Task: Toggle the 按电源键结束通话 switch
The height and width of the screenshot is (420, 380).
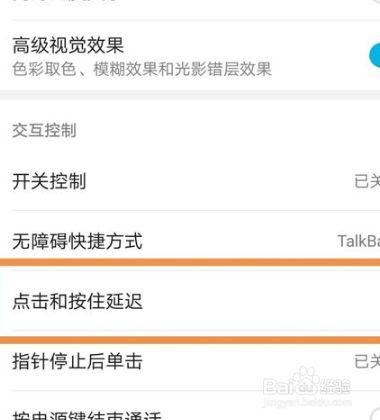Action: [376, 414]
